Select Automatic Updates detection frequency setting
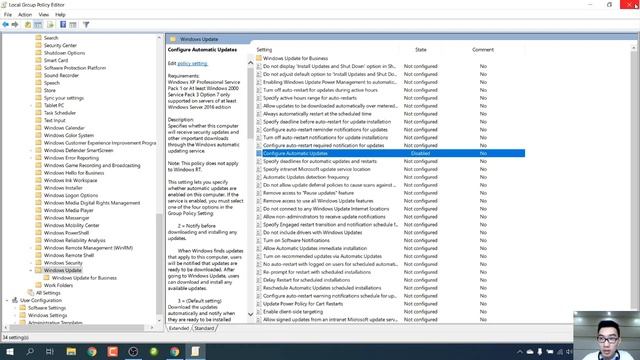 pos(306,177)
